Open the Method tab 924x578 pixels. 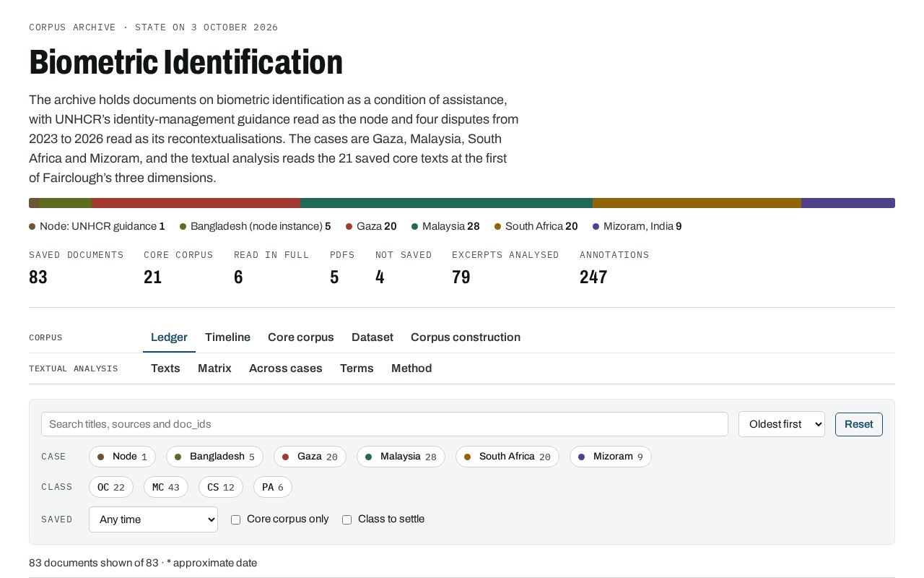(x=411, y=368)
